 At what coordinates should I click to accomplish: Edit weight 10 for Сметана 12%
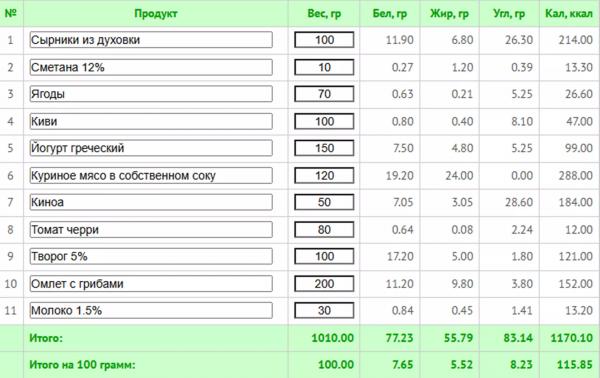click(x=324, y=67)
